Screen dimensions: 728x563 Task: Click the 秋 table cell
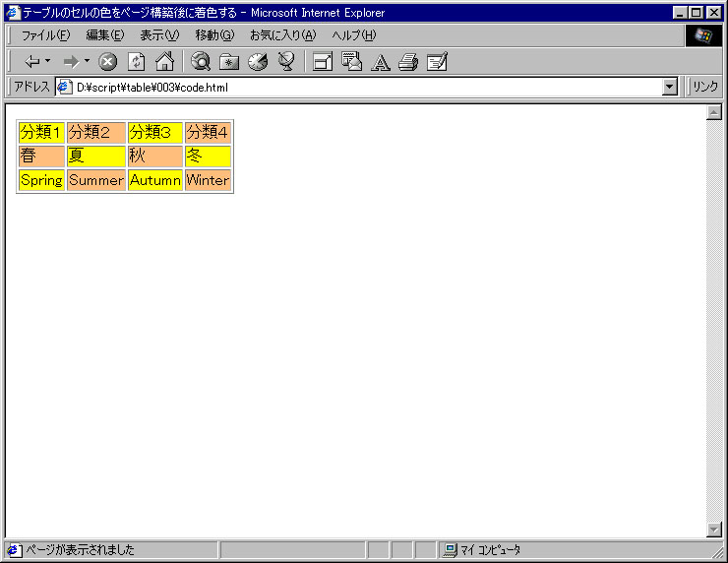coord(155,156)
